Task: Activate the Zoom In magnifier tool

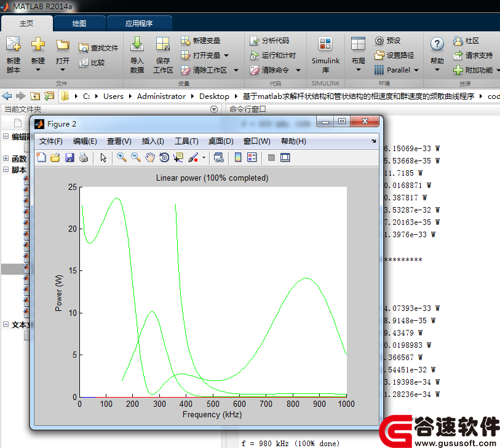Action: point(122,157)
